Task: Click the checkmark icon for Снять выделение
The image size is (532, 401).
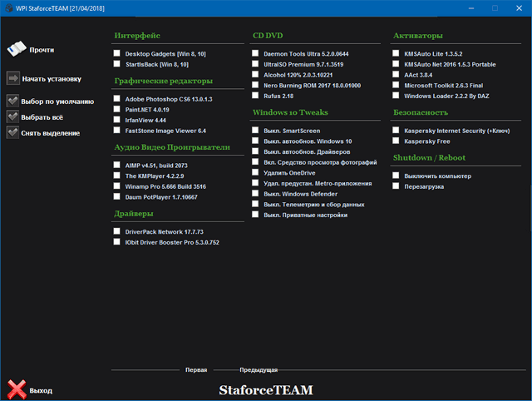Action: pyautogui.click(x=13, y=132)
